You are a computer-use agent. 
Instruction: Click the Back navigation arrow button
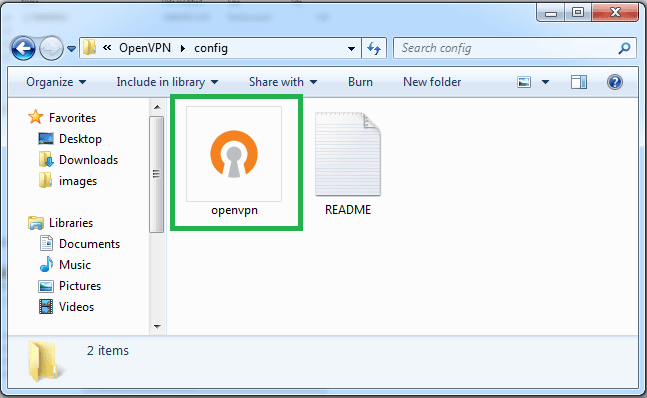[x=23, y=49]
